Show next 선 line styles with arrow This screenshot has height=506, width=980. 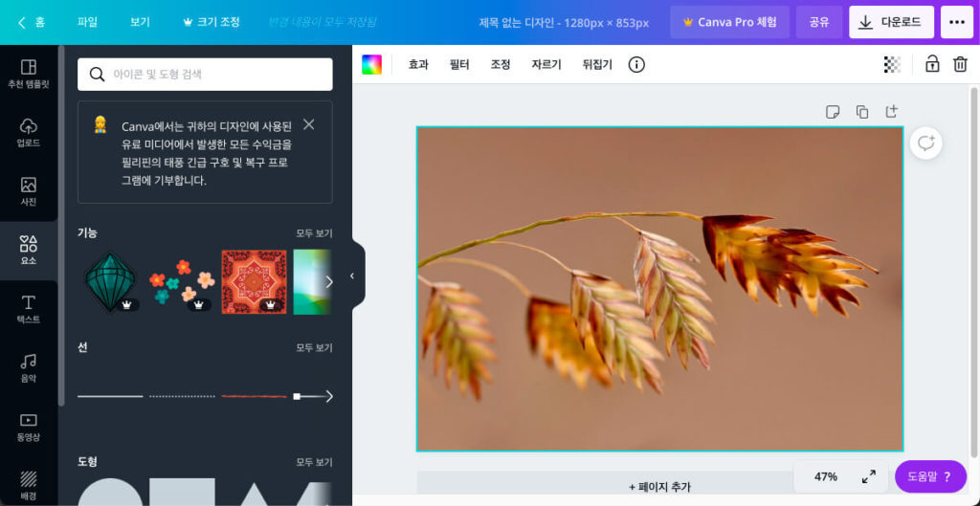[x=329, y=396]
